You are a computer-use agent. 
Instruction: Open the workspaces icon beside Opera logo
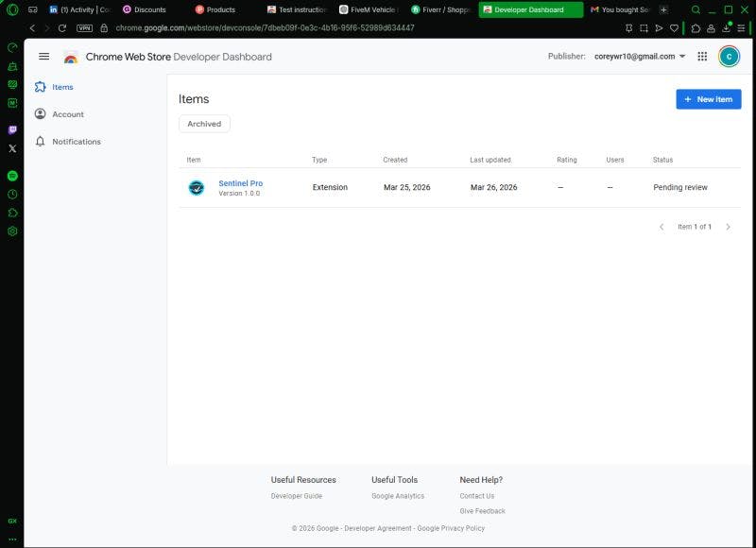[x=33, y=9]
